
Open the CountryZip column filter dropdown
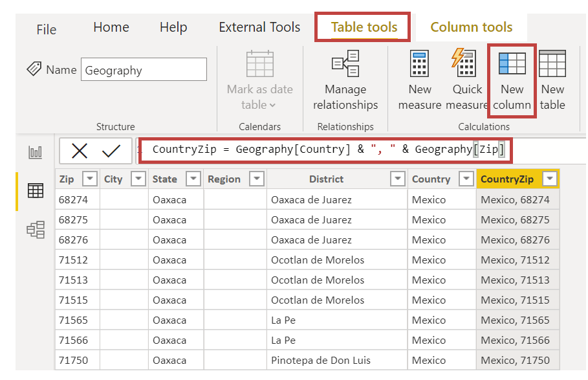click(x=550, y=179)
